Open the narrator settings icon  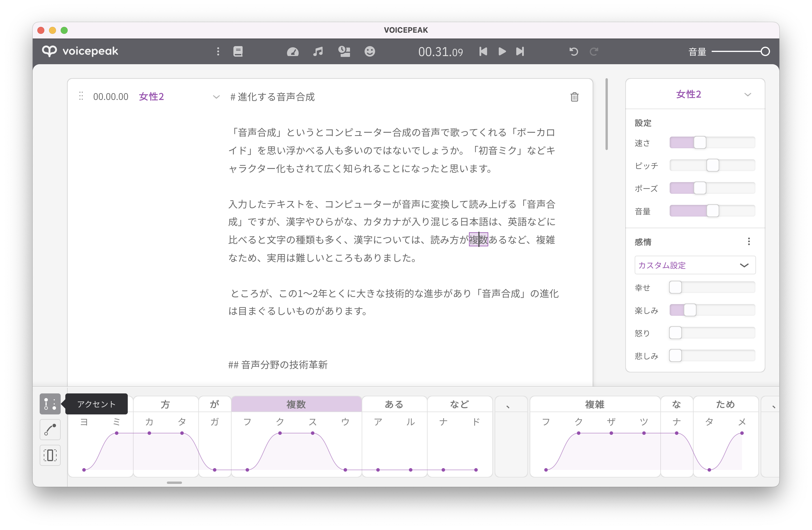pos(344,52)
